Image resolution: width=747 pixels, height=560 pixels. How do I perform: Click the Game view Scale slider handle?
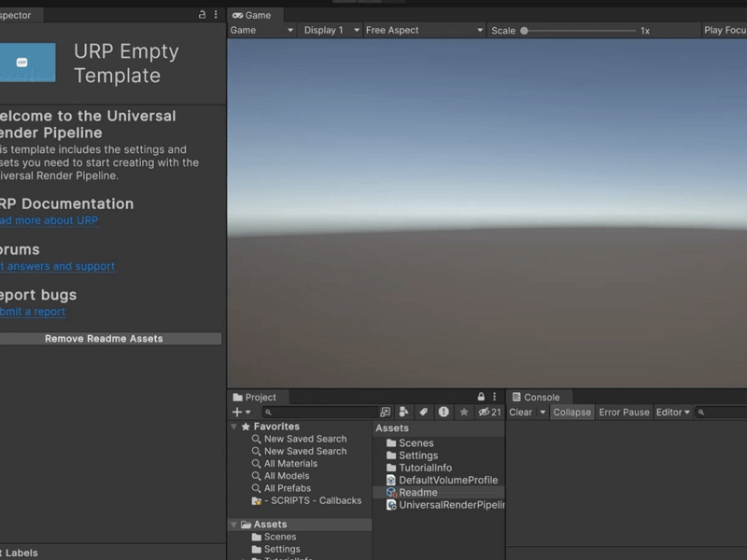pos(525,30)
